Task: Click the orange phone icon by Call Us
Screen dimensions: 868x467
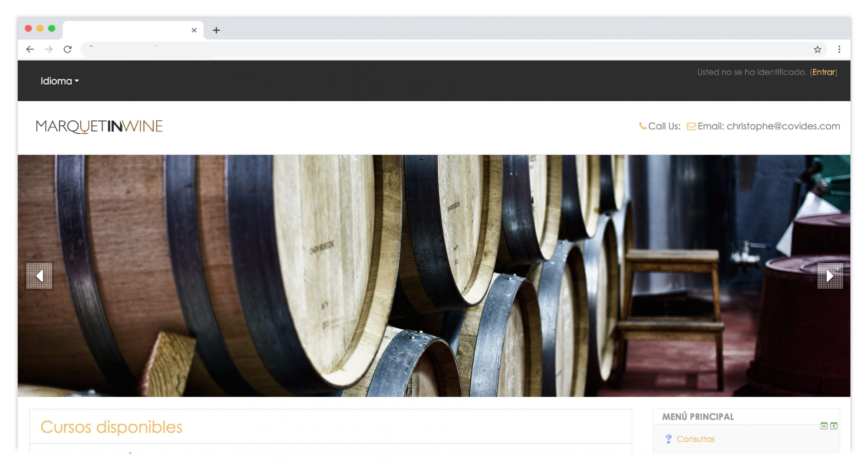Action: tap(642, 126)
